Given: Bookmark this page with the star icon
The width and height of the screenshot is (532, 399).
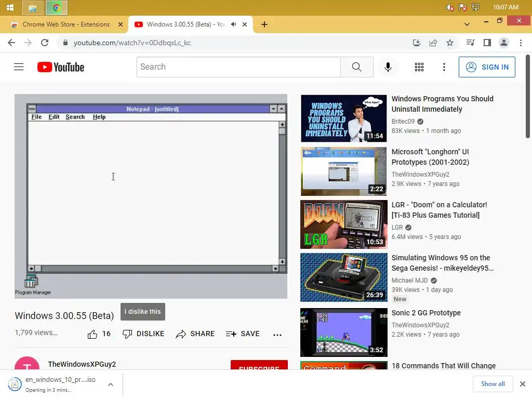Looking at the screenshot, I should 450,43.
